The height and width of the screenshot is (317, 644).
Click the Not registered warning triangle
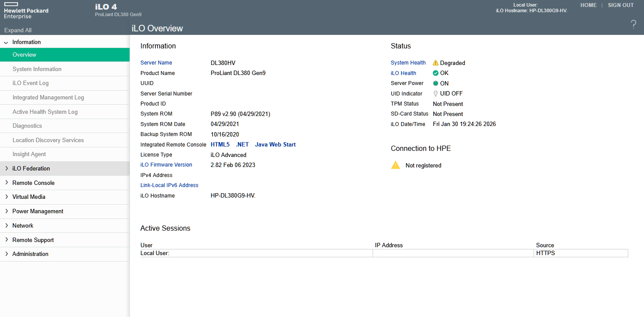point(395,165)
